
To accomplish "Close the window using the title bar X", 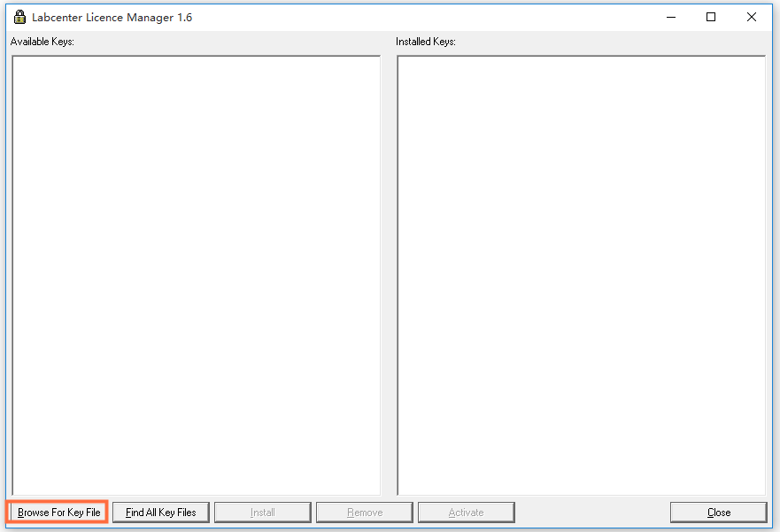I will pos(752,17).
